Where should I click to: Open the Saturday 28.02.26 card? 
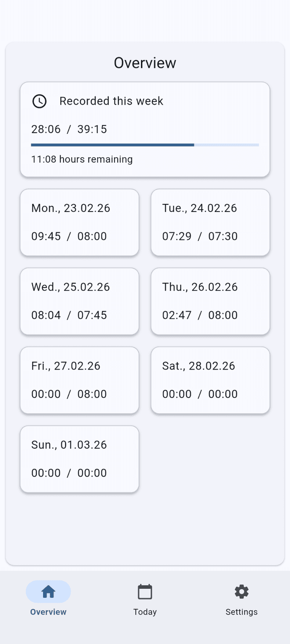[x=210, y=380]
